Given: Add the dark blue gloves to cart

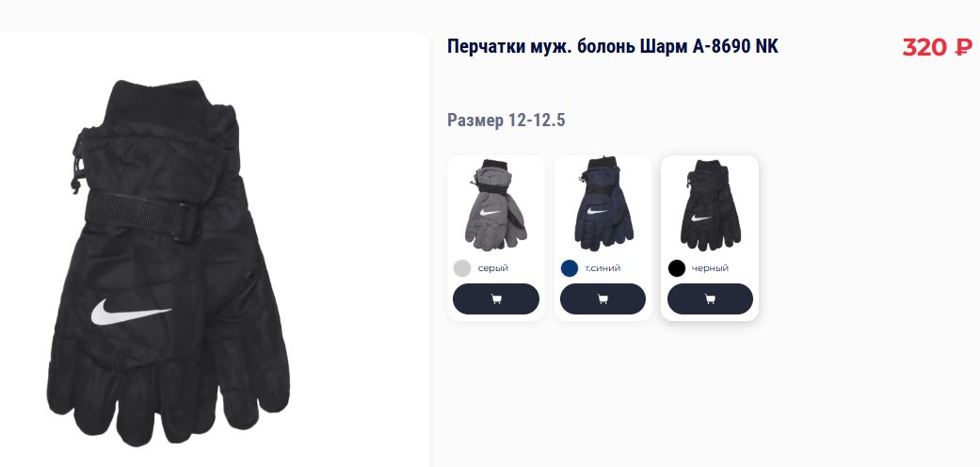Looking at the screenshot, I should coord(602,298).
